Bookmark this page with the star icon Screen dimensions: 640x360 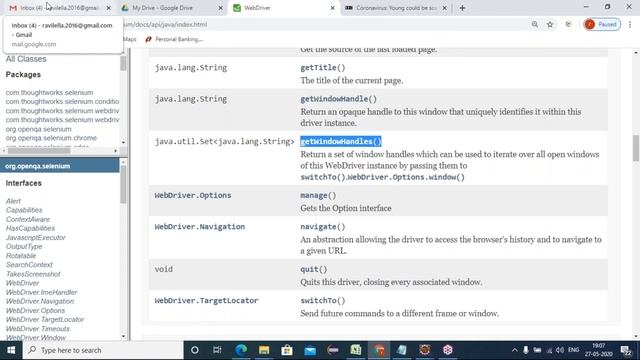(550, 24)
